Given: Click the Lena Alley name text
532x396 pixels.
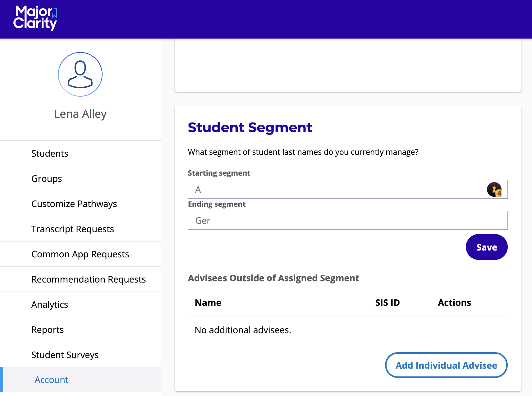Looking at the screenshot, I should (x=80, y=114).
